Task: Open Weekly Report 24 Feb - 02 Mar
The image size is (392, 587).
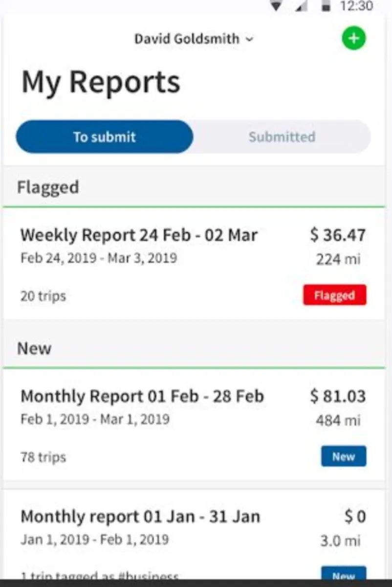Action: click(x=139, y=235)
